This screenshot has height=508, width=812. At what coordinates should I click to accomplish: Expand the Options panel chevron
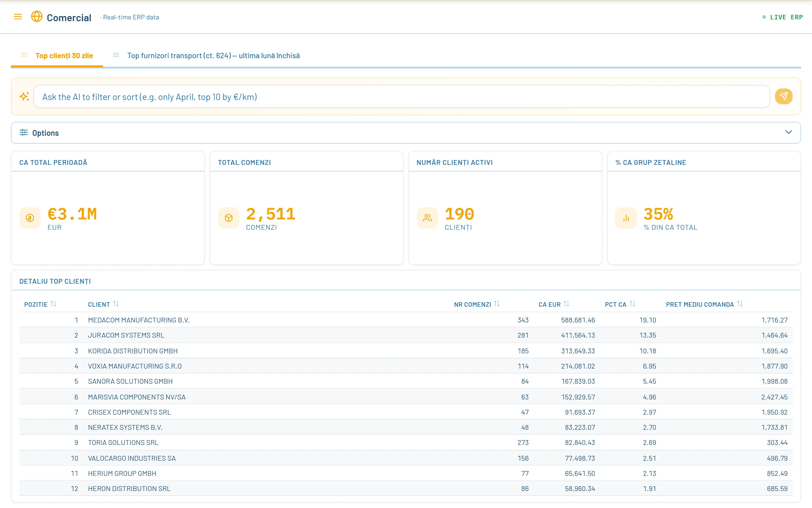(x=789, y=132)
